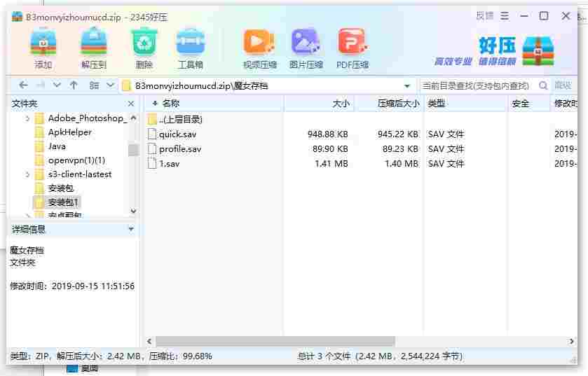588x376 pixels.
Task: Click the 修改时间: 2019-09-15 details text
Action: tap(72, 286)
